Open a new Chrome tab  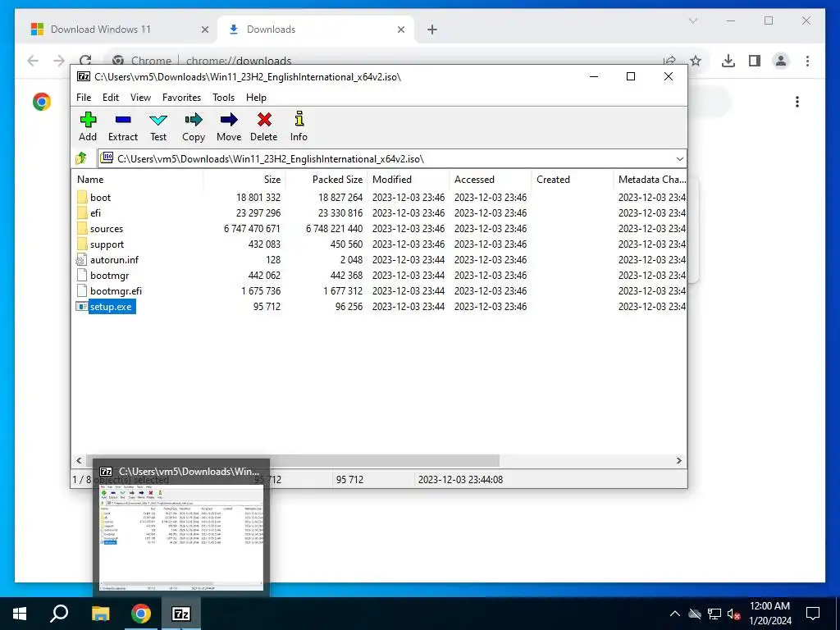point(432,30)
